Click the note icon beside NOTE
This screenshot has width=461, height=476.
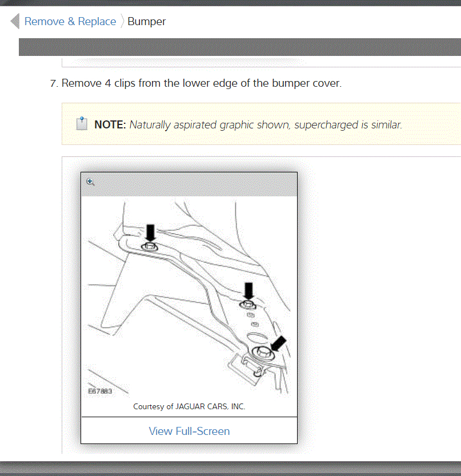pyautogui.click(x=82, y=123)
